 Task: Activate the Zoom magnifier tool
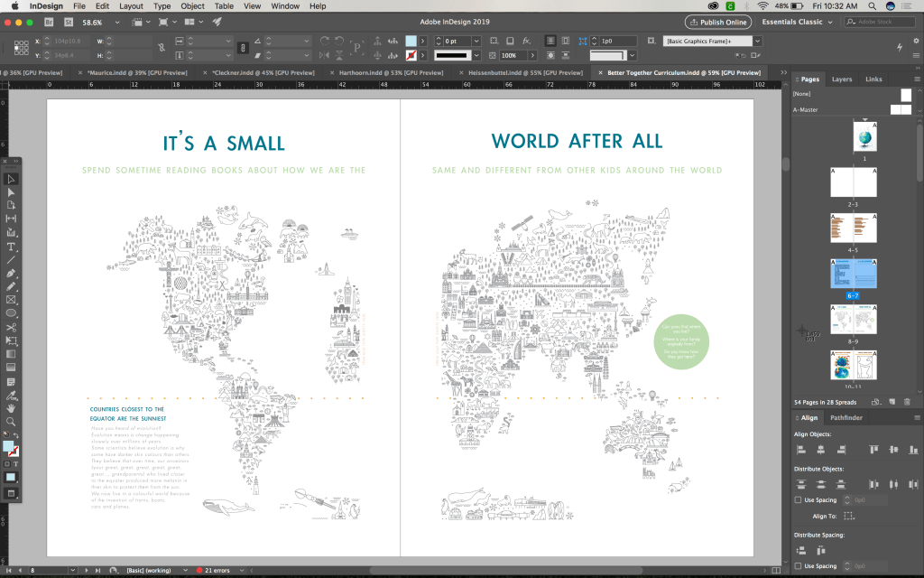11,422
